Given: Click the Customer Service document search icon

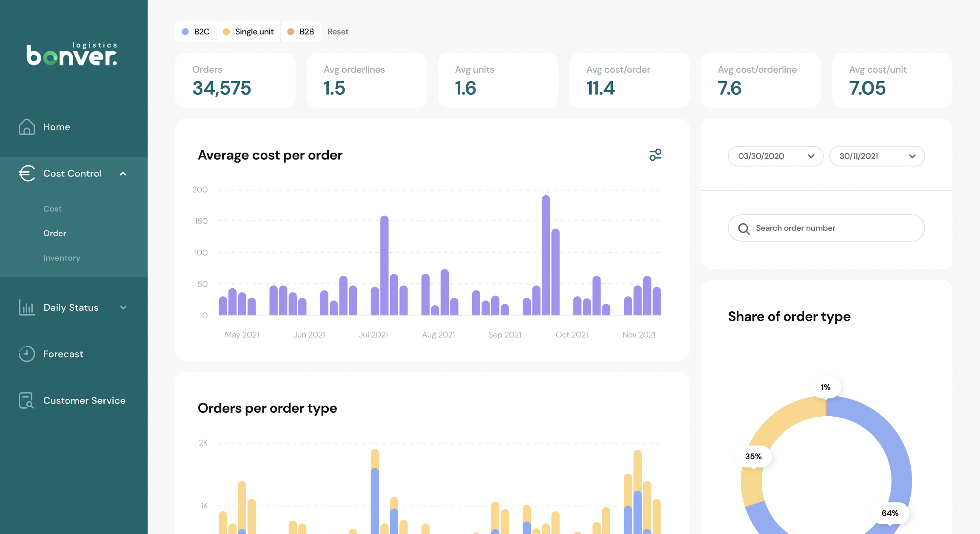Looking at the screenshot, I should point(27,400).
